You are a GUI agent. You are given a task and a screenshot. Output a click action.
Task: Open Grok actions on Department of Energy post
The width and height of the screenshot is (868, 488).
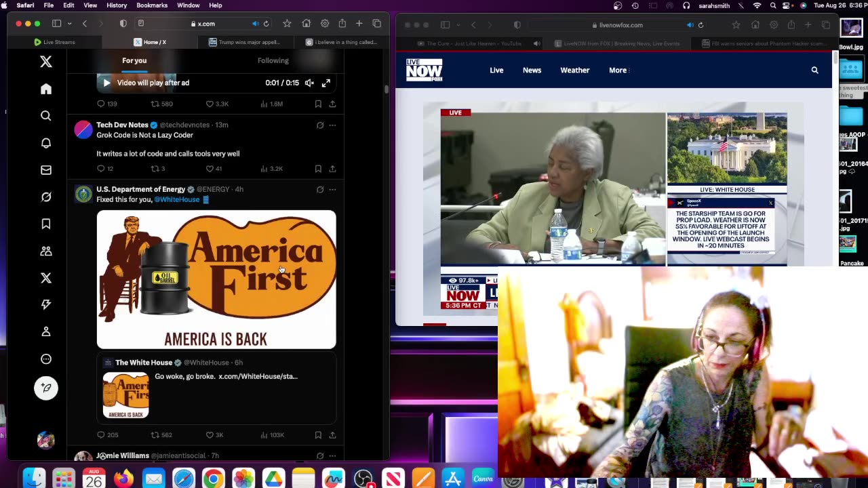[x=320, y=190]
